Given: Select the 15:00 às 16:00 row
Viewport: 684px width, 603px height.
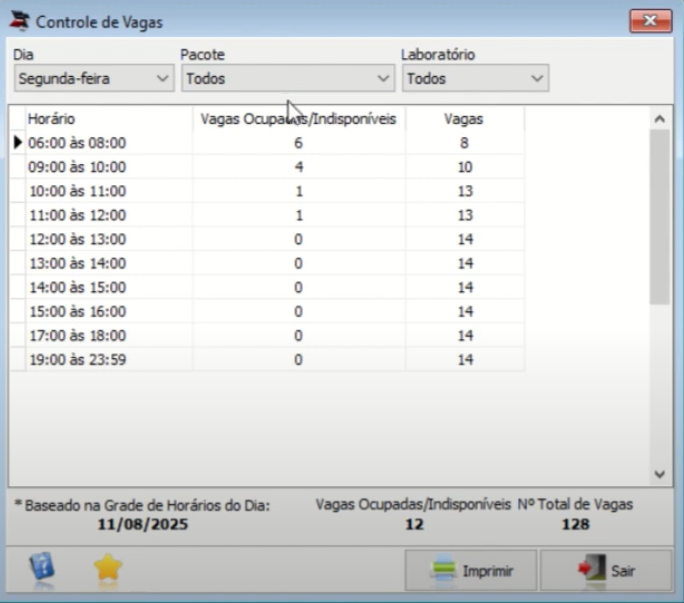Looking at the screenshot, I should 267,312.
